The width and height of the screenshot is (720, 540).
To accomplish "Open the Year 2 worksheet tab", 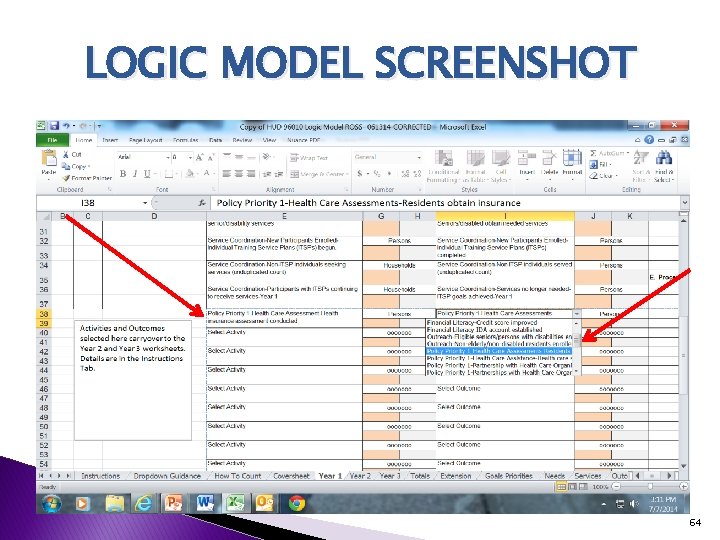I will tap(360, 476).
